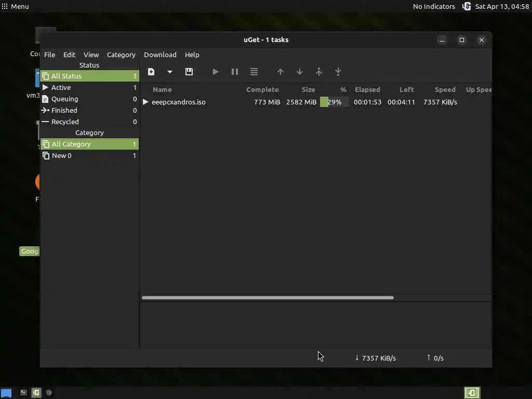Show Finished downloads

click(89, 110)
